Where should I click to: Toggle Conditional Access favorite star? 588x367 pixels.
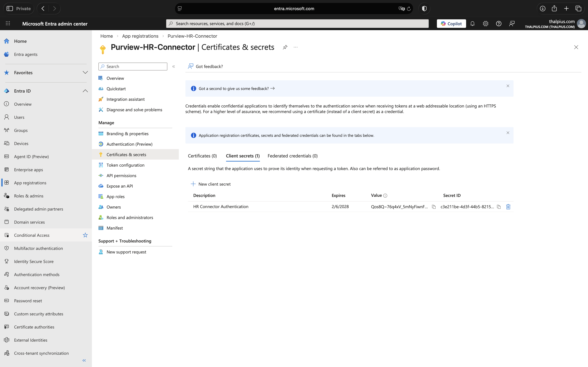(x=85, y=235)
